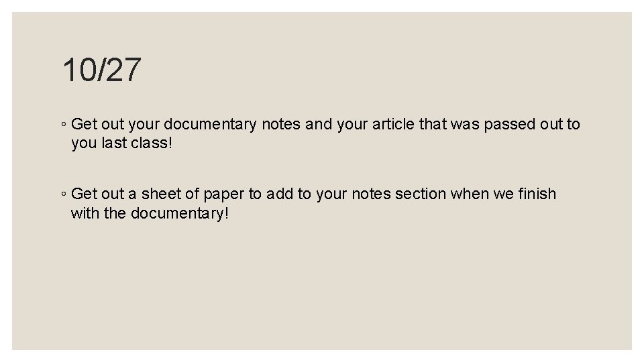This screenshot has width=644, height=362.
Task: Click the slide title "10/27"
Action: (x=102, y=70)
